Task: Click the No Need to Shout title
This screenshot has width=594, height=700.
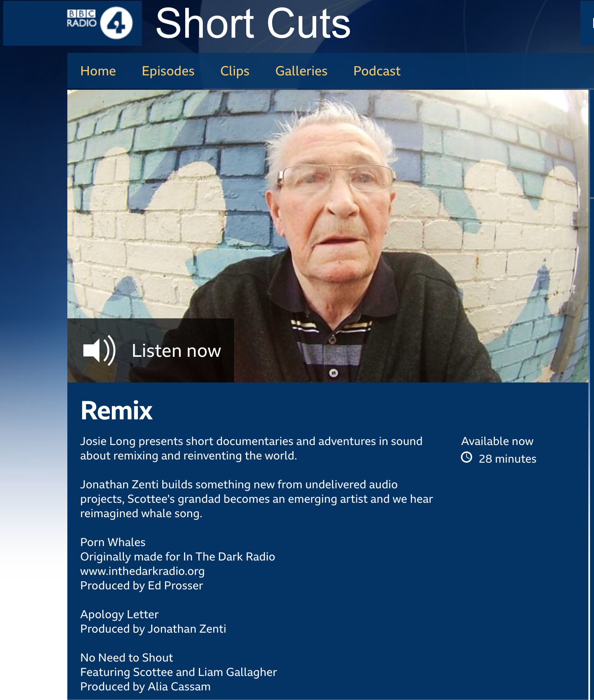Action: 127,658
